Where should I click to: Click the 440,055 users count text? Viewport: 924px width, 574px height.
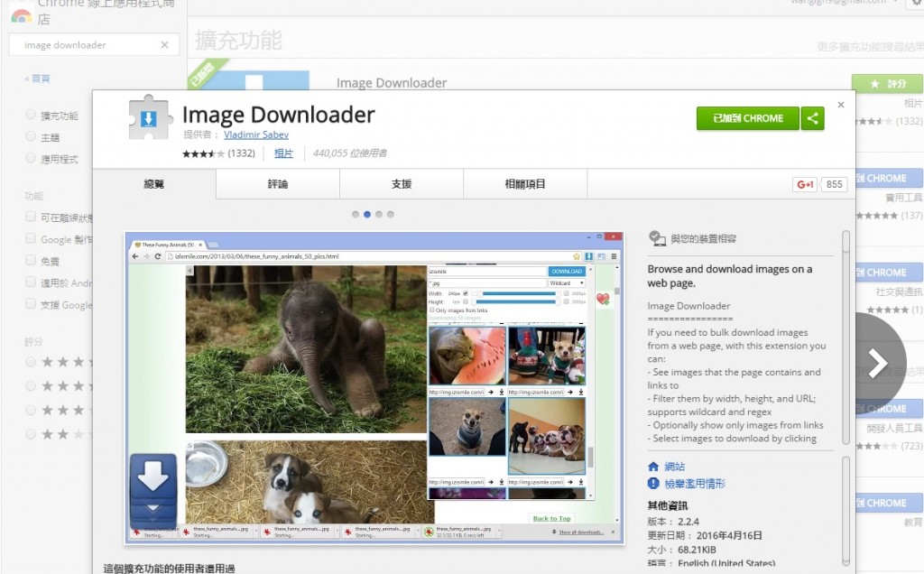(x=350, y=153)
